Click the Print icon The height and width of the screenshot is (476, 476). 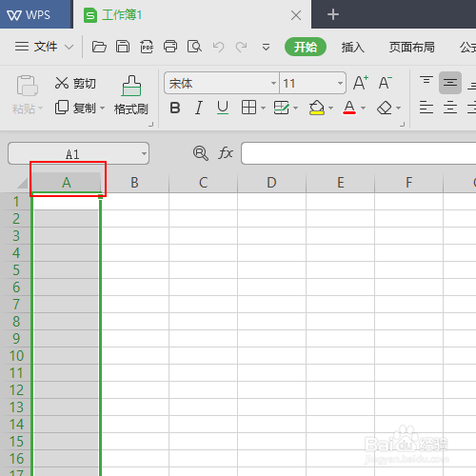(x=170, y=47)
